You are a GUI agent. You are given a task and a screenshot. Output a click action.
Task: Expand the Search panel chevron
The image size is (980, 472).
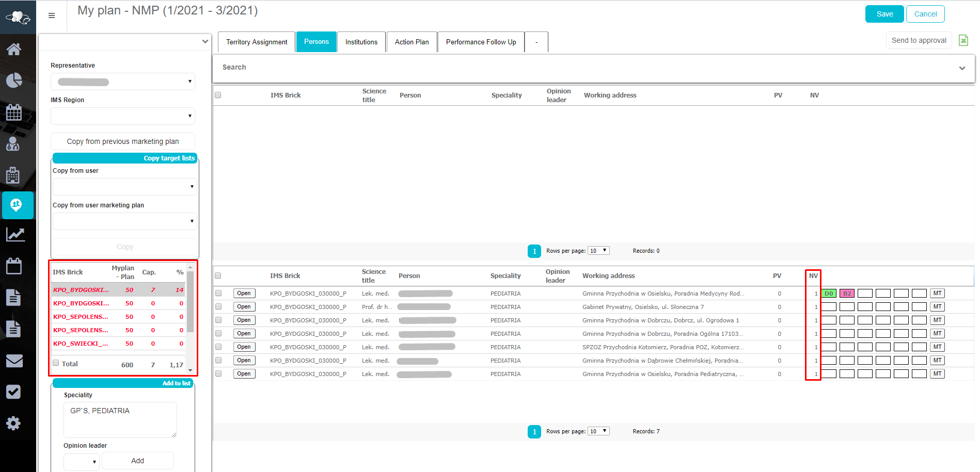(x=962, y=68)
